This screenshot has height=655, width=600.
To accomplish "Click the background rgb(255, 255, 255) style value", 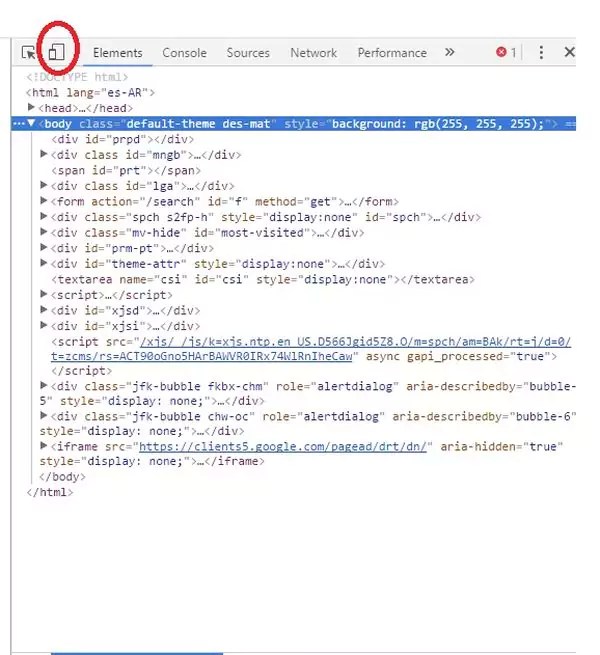I will click(438, 124).
